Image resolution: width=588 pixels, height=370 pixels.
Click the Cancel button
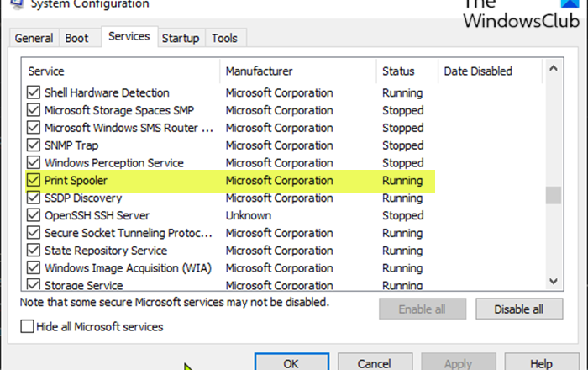pyautogui.click(x=374, y=363)
